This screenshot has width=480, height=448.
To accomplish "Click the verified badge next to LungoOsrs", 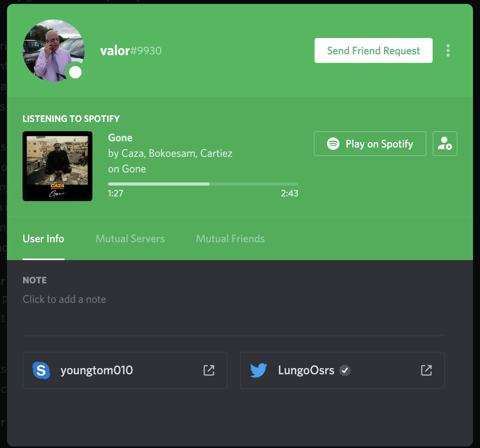I will (345, 370).
